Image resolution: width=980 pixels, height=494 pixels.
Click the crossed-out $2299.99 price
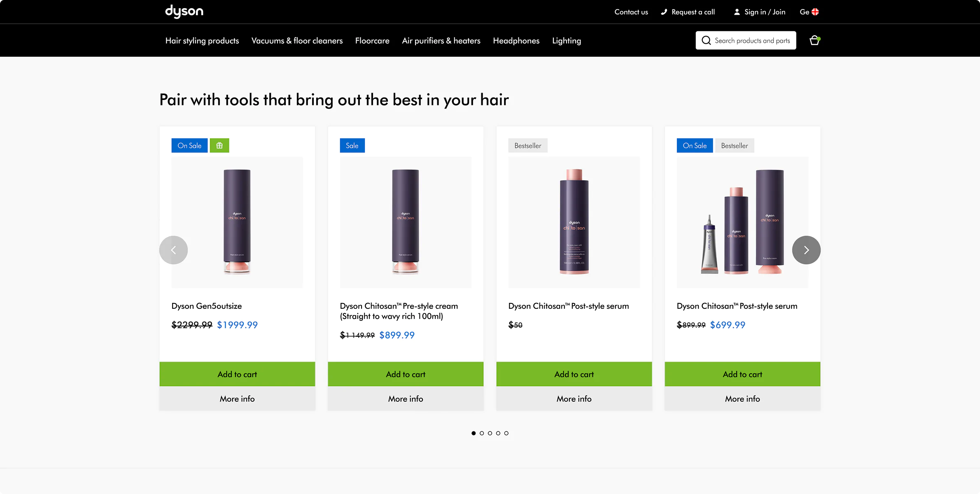tap(192, 325)
